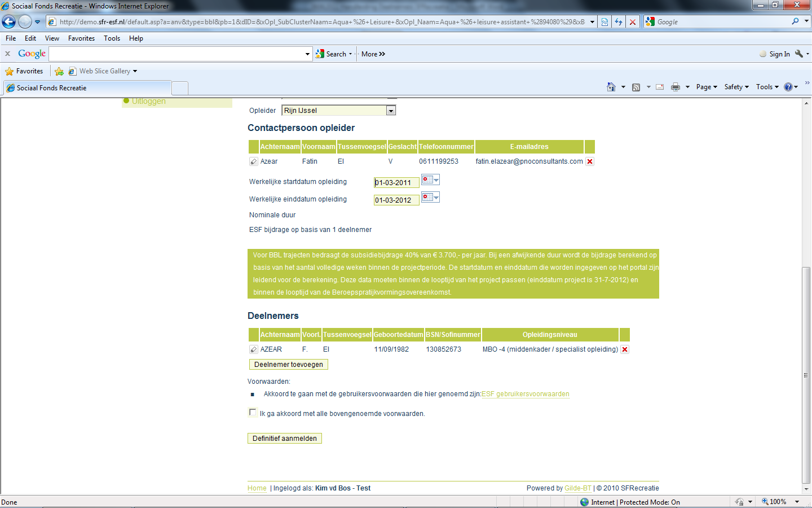This screenshot has height=508, width=812.
Task: Open the View menu
Action: point(52,38)
